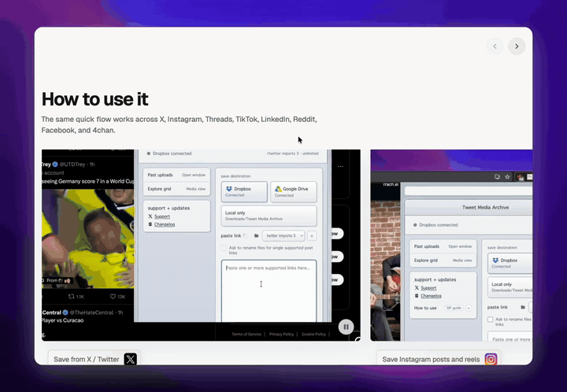Click the verified badge next to @TheHateCentral
The height and width of the screenshot is (392, 567).
pyautogui.click(x=65, y=312)
